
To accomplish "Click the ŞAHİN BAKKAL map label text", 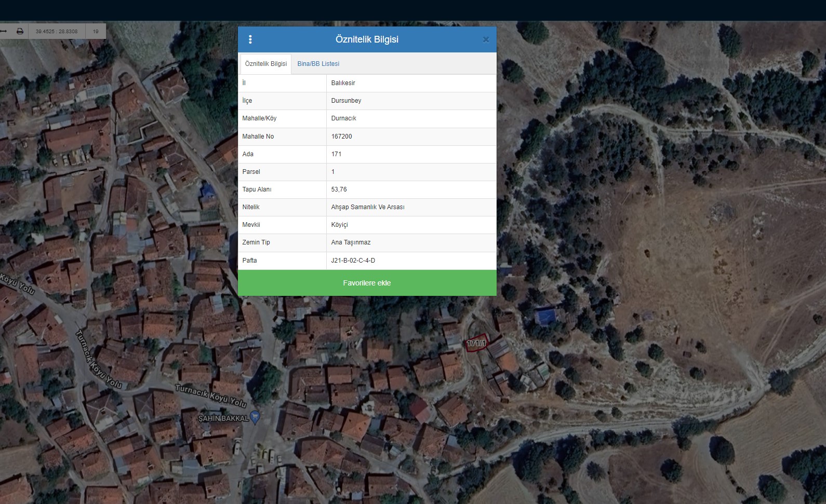I will pos(223,418).
